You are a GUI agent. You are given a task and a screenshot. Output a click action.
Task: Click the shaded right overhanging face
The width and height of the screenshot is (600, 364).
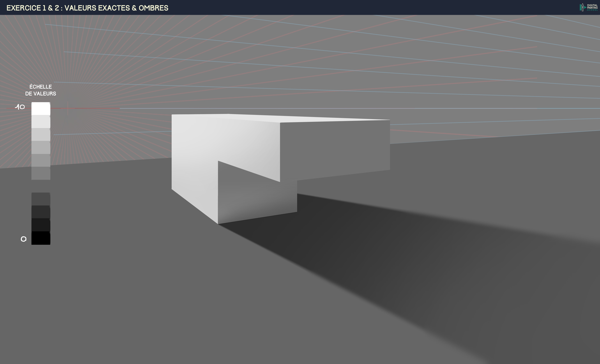[x=336, y=148]
